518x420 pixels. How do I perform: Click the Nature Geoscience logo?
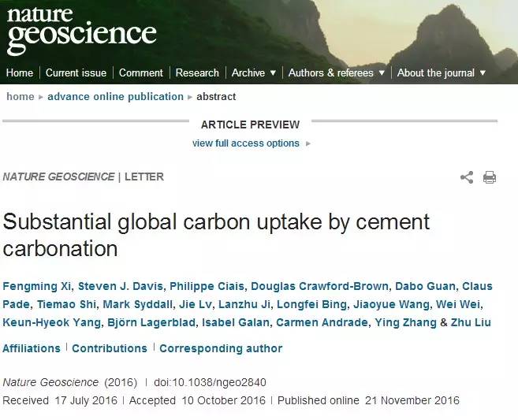[81, 30]
